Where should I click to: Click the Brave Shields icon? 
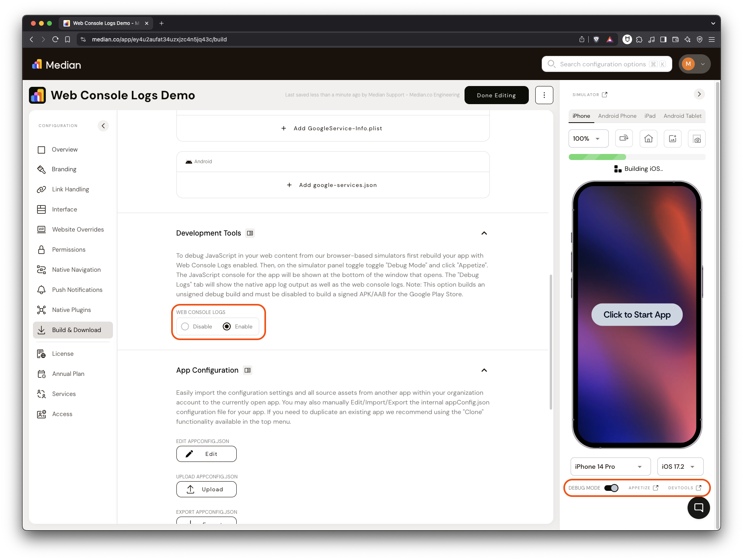click(596, 39)
